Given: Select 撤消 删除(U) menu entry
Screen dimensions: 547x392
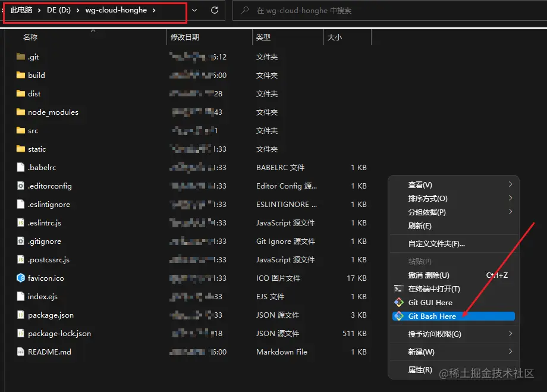Looking at the screenshot, I should coord(454,275).
